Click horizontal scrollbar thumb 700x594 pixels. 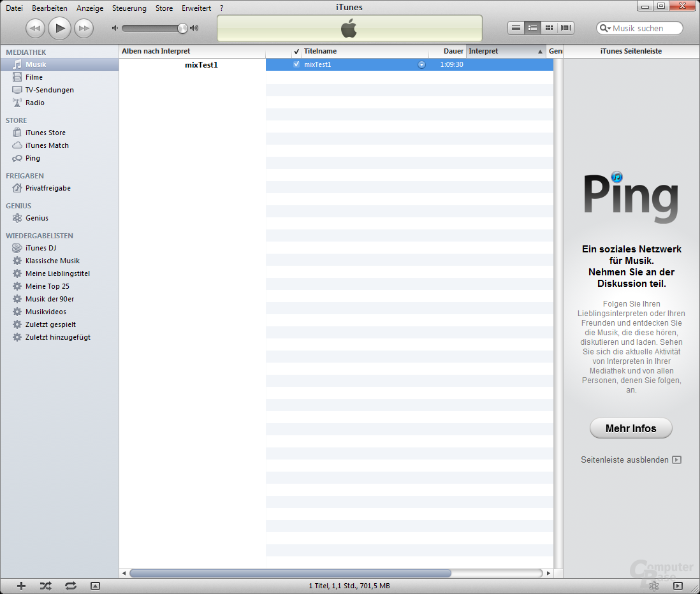290,573
